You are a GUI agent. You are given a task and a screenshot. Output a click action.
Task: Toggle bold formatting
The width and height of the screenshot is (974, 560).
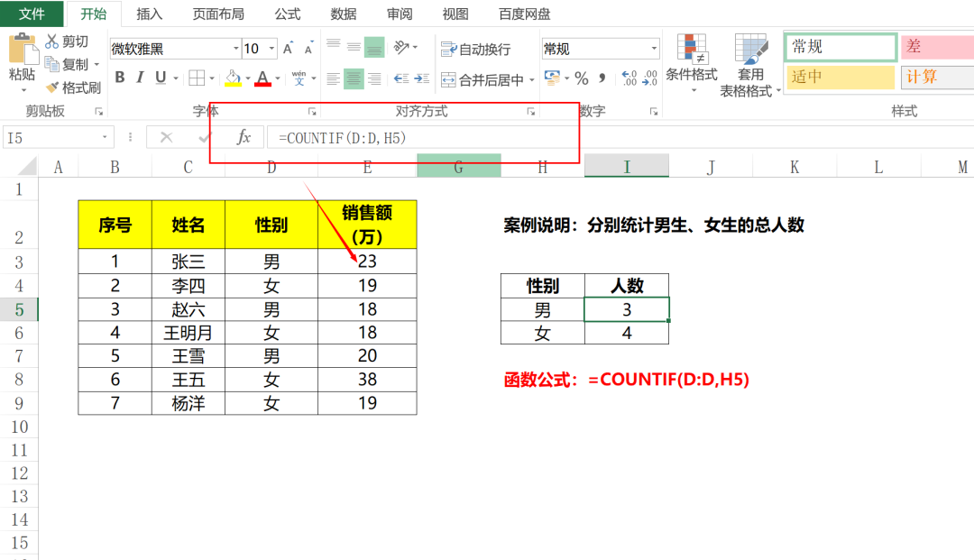pos(120,78)
